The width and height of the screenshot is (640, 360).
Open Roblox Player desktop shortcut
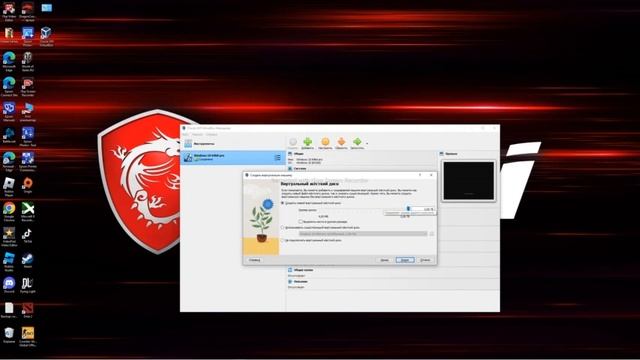(x=9, y=187)
